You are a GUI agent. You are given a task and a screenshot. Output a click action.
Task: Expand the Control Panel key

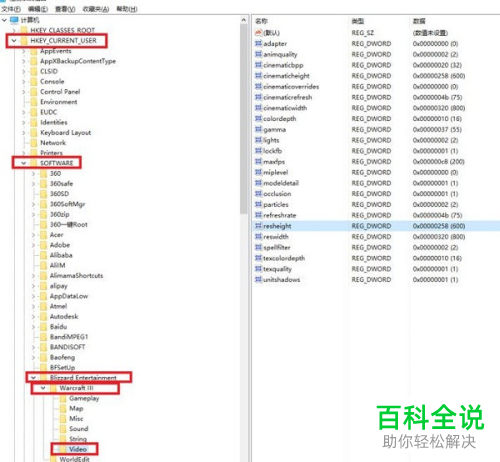24,92
